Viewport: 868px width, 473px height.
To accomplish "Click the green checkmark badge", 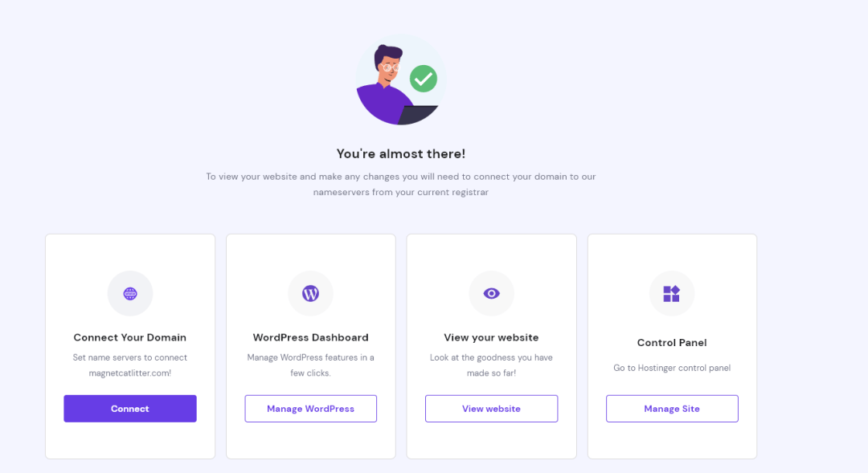I will click(423, 79).
